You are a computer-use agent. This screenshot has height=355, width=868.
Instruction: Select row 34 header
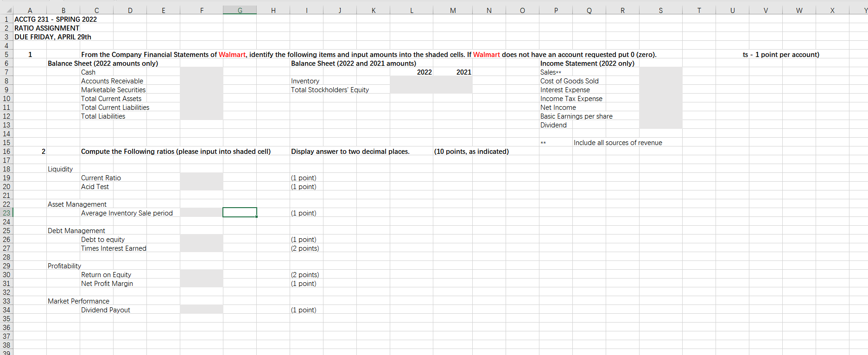point(6,310)
